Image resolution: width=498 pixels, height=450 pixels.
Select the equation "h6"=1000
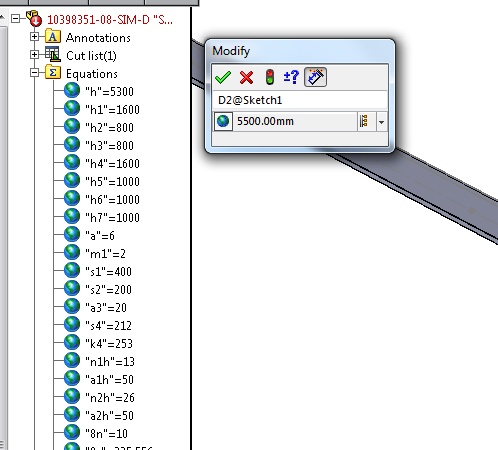tap(112, 200)
